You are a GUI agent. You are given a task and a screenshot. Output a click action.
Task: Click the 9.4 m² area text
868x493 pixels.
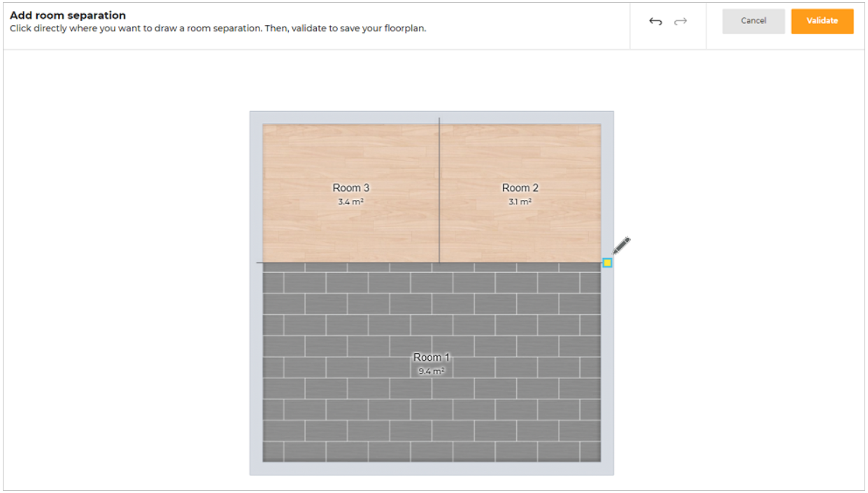tap(432, 371)
